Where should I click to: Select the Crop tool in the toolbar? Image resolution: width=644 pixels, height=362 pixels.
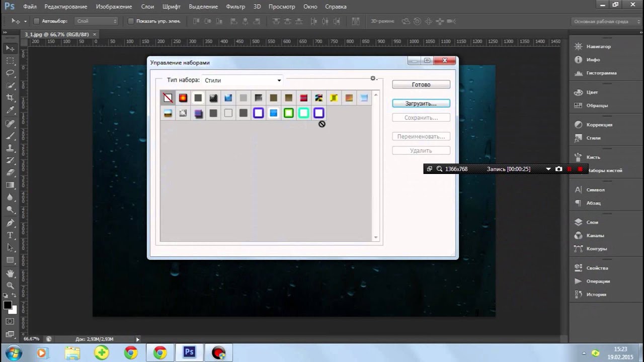coord(10,98)
